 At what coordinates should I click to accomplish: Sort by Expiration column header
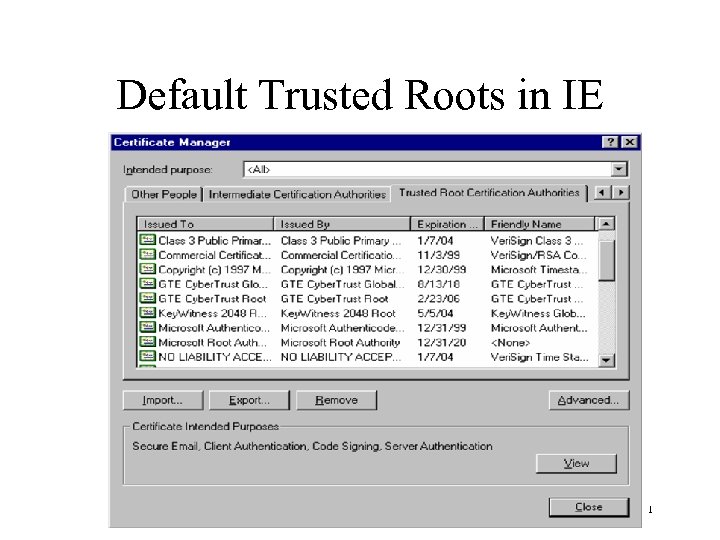[447, 224]
